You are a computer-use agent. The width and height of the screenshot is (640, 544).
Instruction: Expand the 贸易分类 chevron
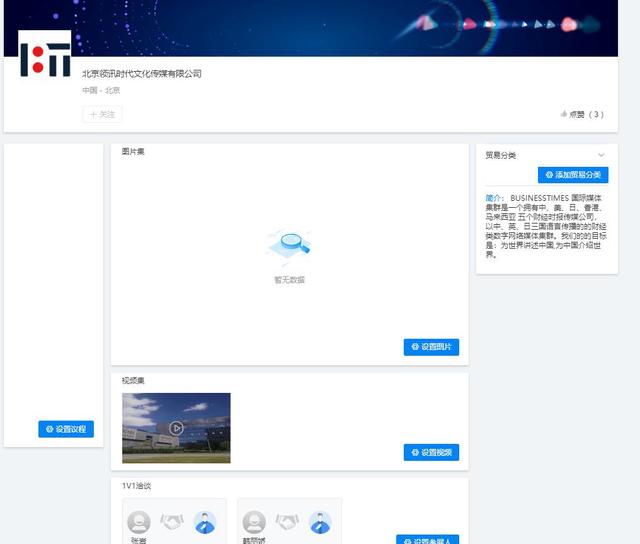tap(601, 155)
